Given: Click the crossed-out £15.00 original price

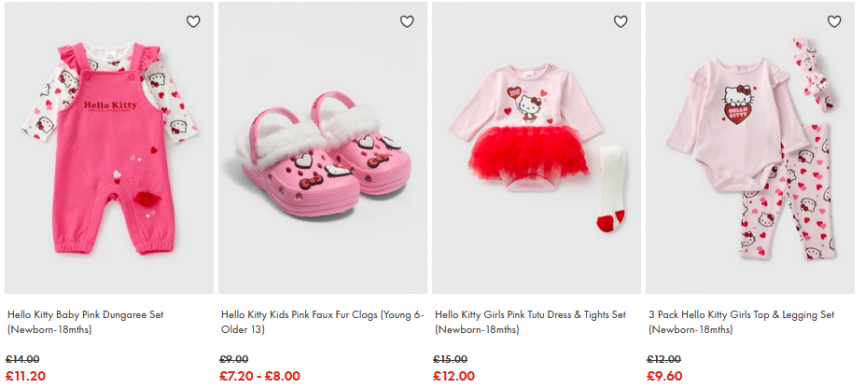Looking at the screenshot, I should pyautogui.click(x=450, y=359).
